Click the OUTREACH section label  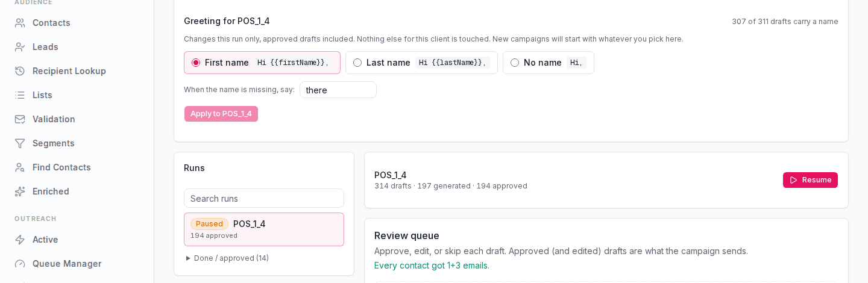click(36, 219)
